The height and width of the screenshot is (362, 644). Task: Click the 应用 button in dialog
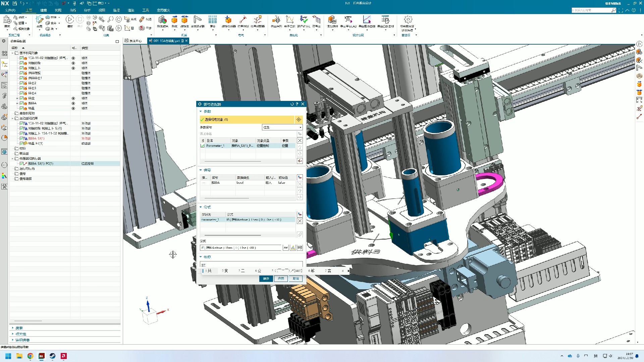coord(281,278)
